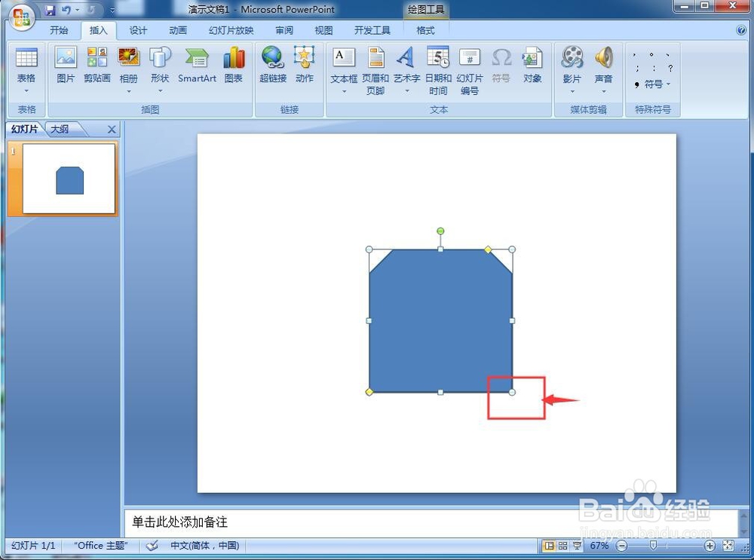Viewport: 754px width, 560px height.
Task: Open PowerPoint help question mark
Action: [741, 30]
